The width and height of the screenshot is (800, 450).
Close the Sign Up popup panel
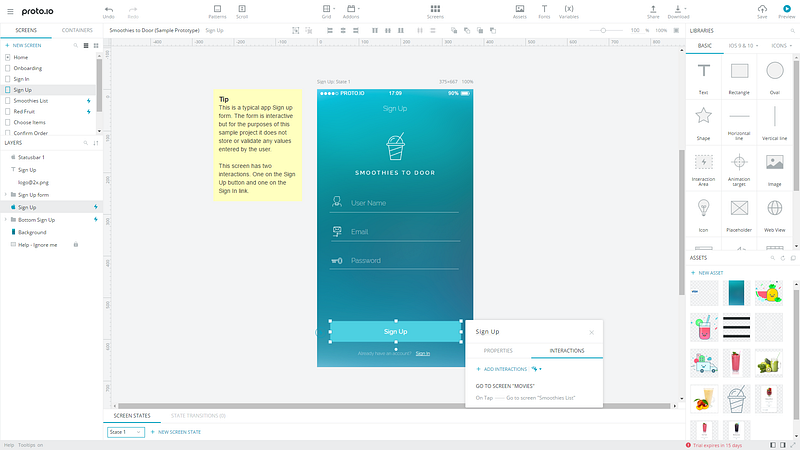coord(591,333)
